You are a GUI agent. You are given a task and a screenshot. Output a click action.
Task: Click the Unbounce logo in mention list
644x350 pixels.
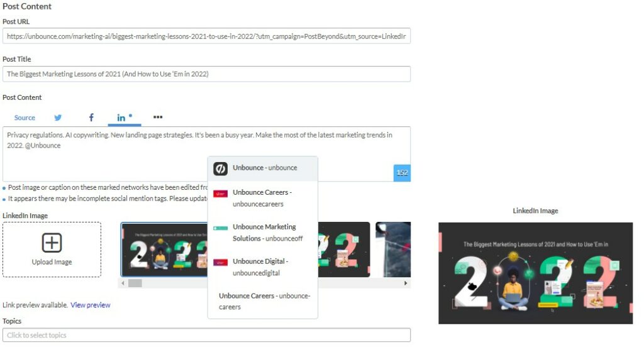221,168
